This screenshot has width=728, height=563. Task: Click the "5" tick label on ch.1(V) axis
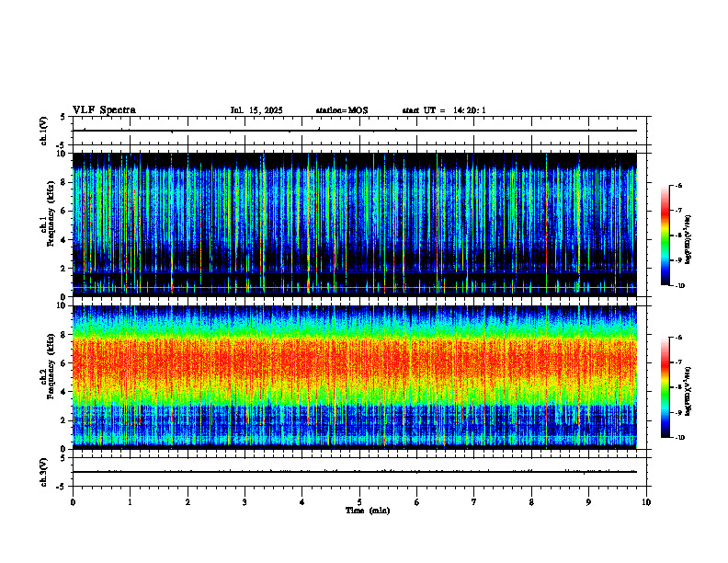point(63,117)
